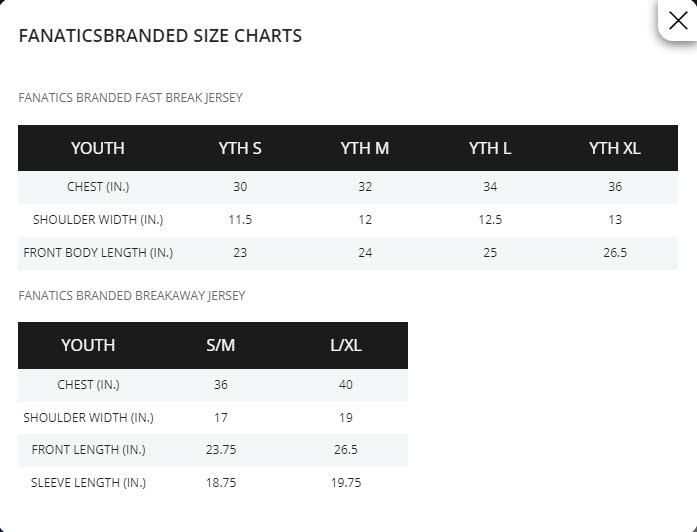Screen dimensions: 697x532
Task: Click the Shoulder Width row in Fast Break table
Action: [348, 220]
